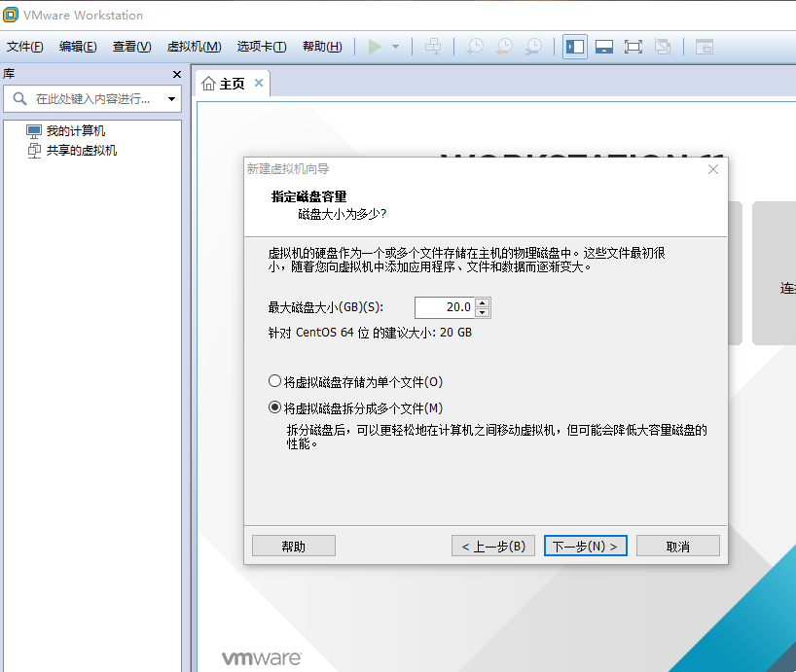The image size is (796, 672).
Task: Close the 库 library panel
Action: click(x=177, y=75)
